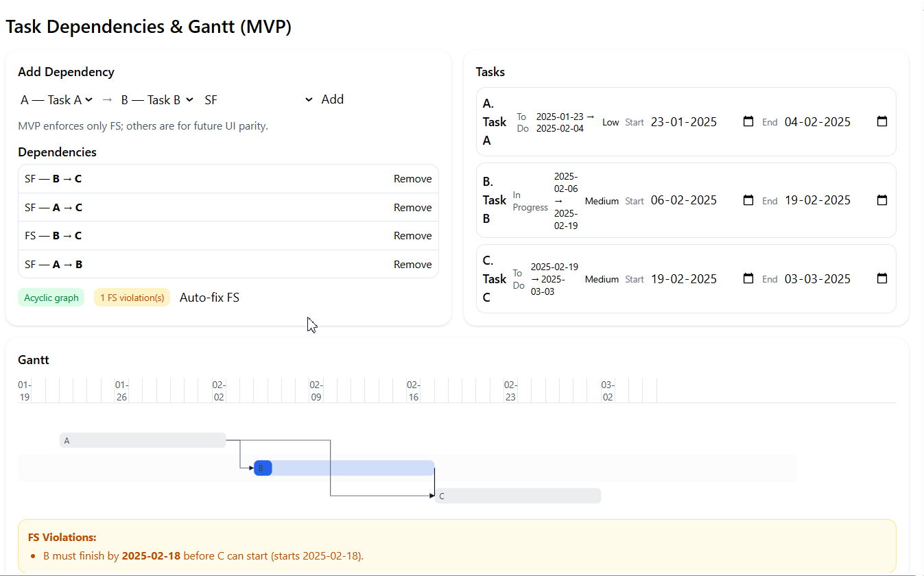Click the Task Dependencies & Gantt (MVP) heading
924x576 pixels.
[149, 27]
